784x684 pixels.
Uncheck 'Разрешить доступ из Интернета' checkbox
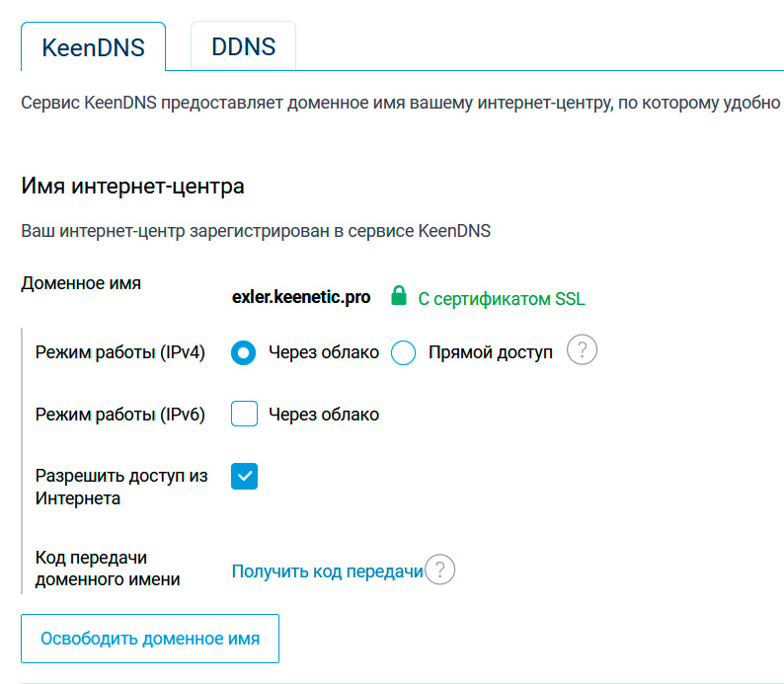[x=244, y=477]
